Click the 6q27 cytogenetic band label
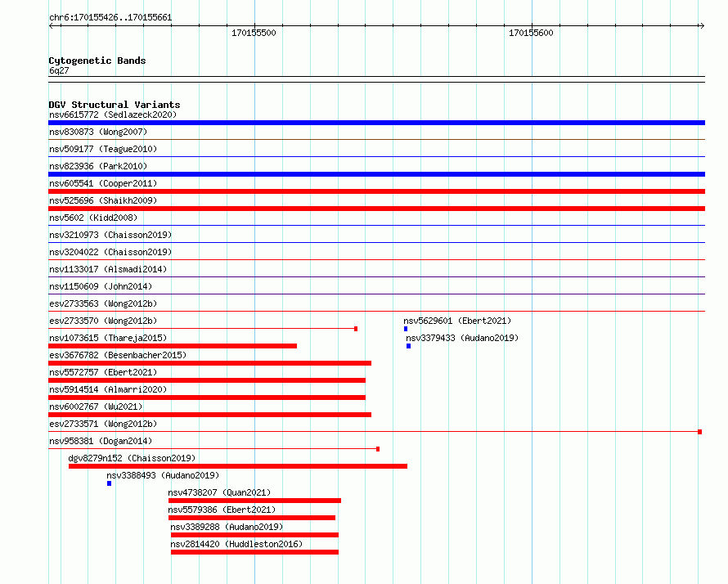Screen dimensions: 728x584 coord(59,70)
